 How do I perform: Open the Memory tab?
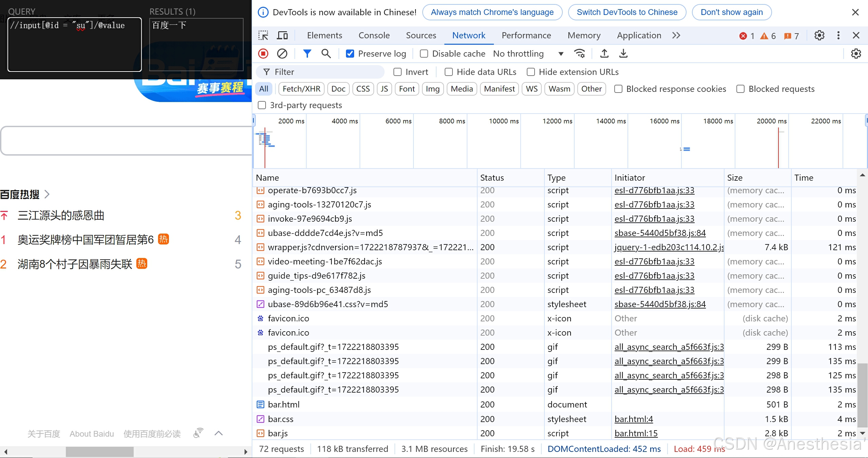(x=584, y=35)
